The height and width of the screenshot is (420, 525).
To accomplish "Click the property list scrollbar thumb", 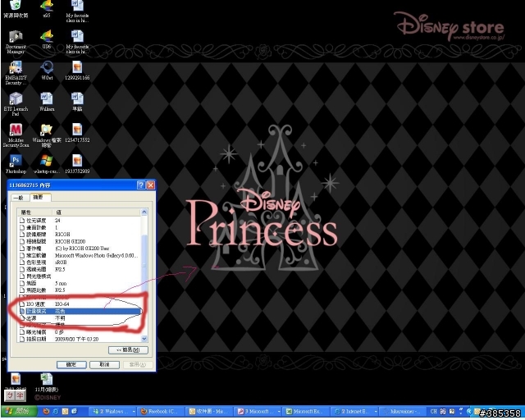I will 144,265.
